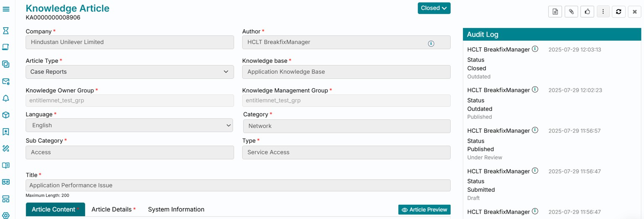The width and height of the screenshot is (644, 219).
Task: Click the hourglass icon in sidebar
Action: point(6,31)
